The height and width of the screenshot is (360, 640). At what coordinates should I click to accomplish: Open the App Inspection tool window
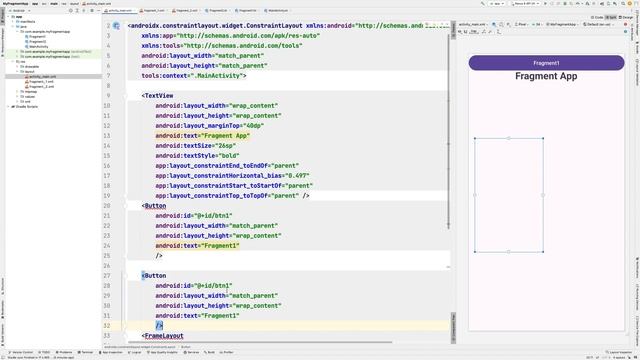coord(111,352)
